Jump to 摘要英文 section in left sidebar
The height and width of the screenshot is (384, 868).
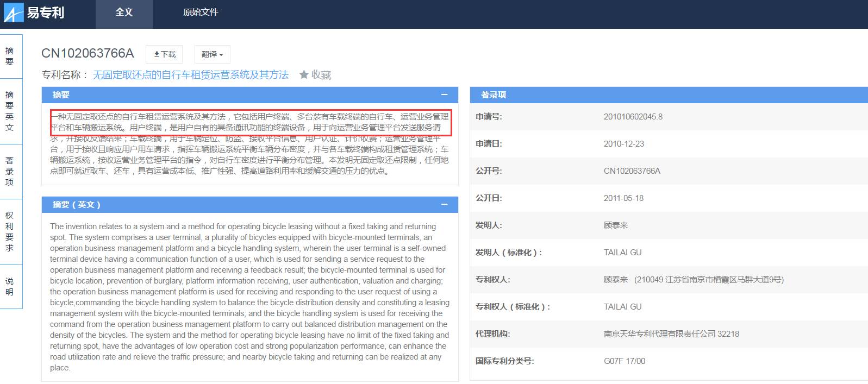tap(10, 111)
